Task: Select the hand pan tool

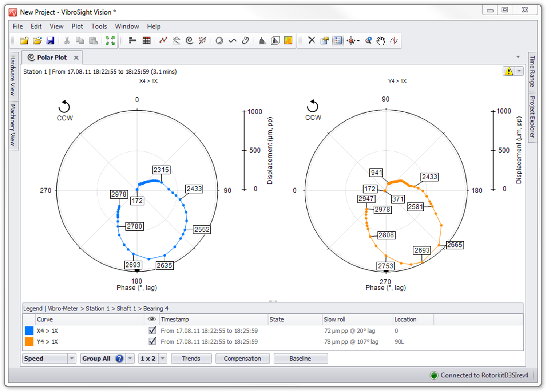Action: tap(381, 41)
